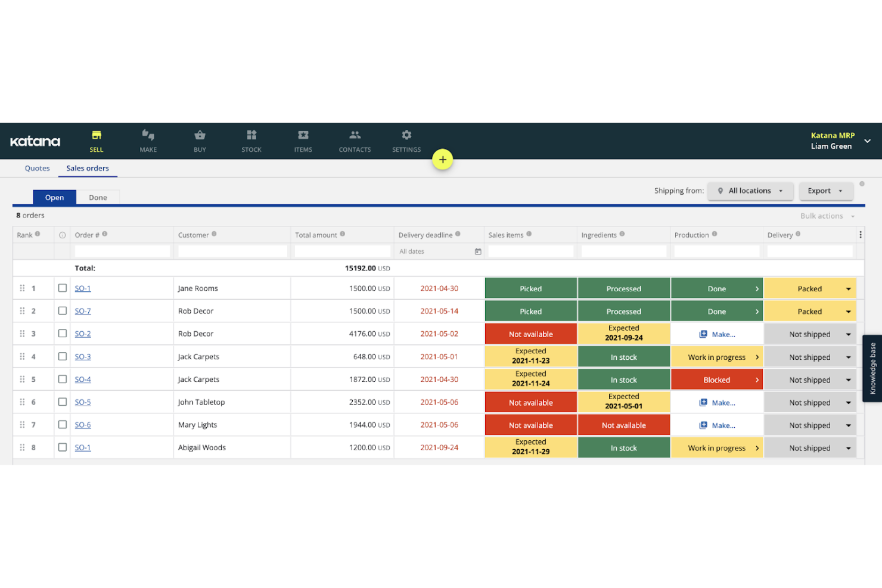Switch to the Quotes tab
The image size is (882, 588).
click(x=37, y=169)
